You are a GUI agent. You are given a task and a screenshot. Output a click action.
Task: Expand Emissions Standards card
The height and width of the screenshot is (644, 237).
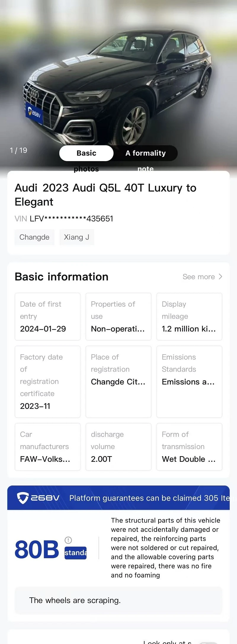[x=189, y=382]
